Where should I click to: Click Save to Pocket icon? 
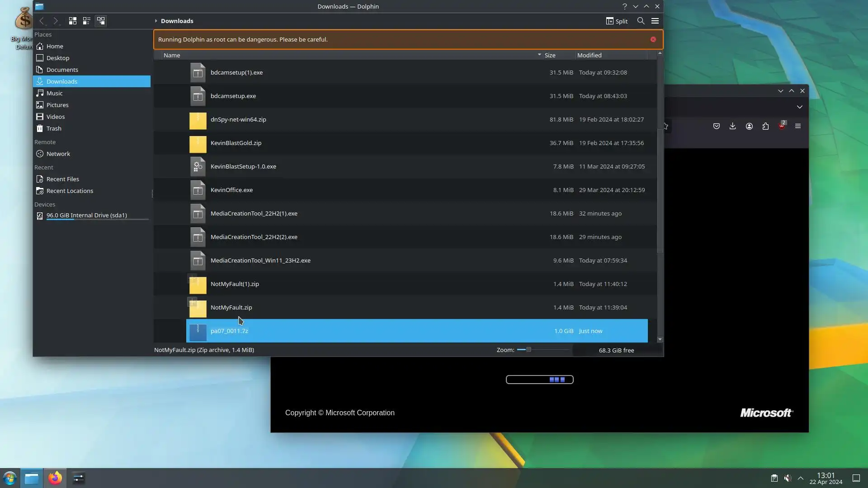(717, 126)
